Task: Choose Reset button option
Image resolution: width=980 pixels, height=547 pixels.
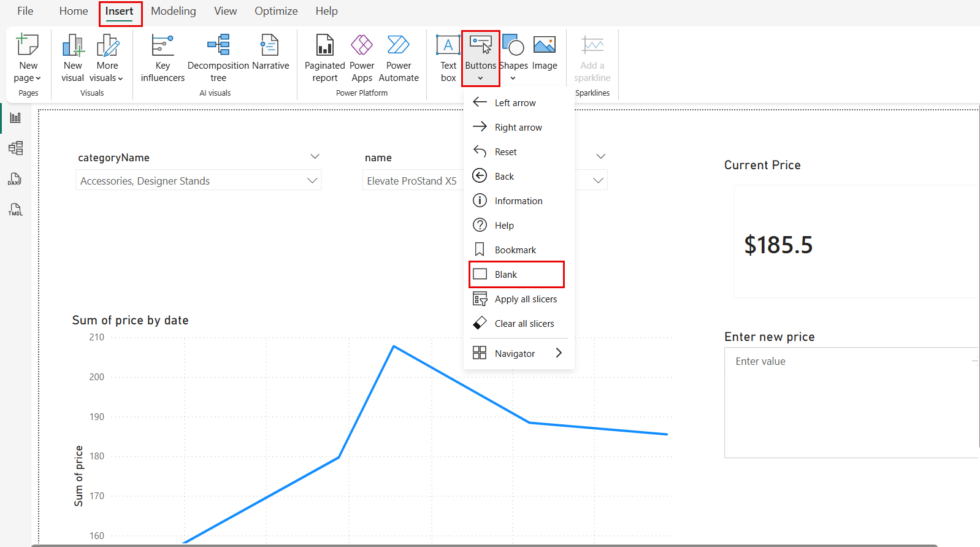Action: coord(519,151)
